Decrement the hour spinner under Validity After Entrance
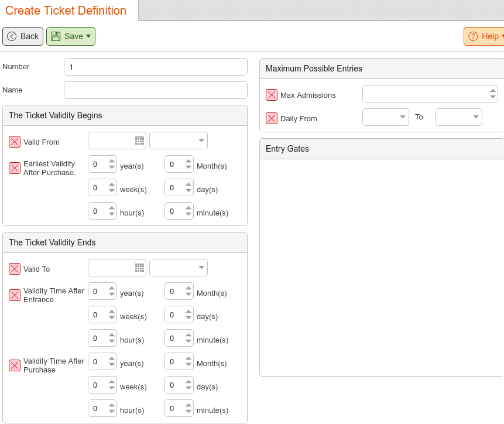The image size is (504, 424). point(112,341)
